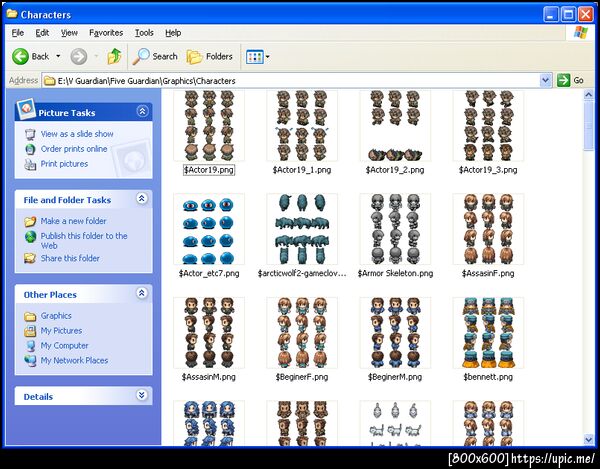
Task: Select the $arcticwolf2 wolf sprite thumbnail
Action: [302, 229]
